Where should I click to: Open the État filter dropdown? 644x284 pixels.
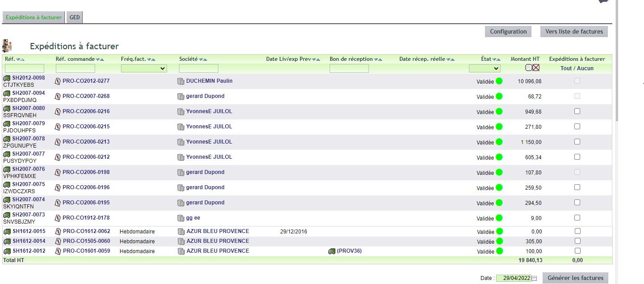coord(485,68)
